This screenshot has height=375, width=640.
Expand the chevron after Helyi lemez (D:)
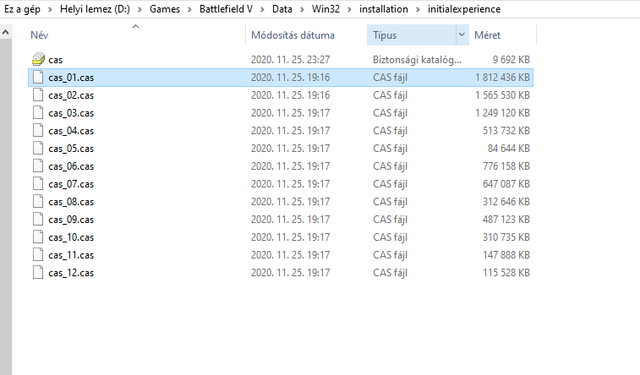click(140, 9)
